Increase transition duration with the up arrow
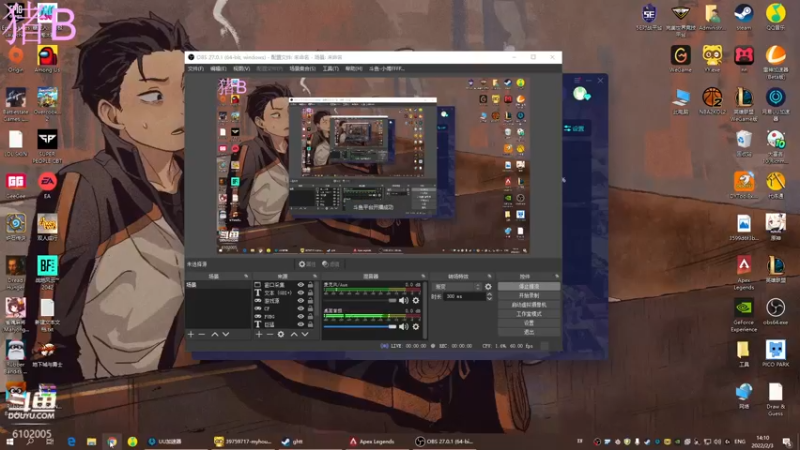The image size is (800, 450). click(x=489, y=294)
